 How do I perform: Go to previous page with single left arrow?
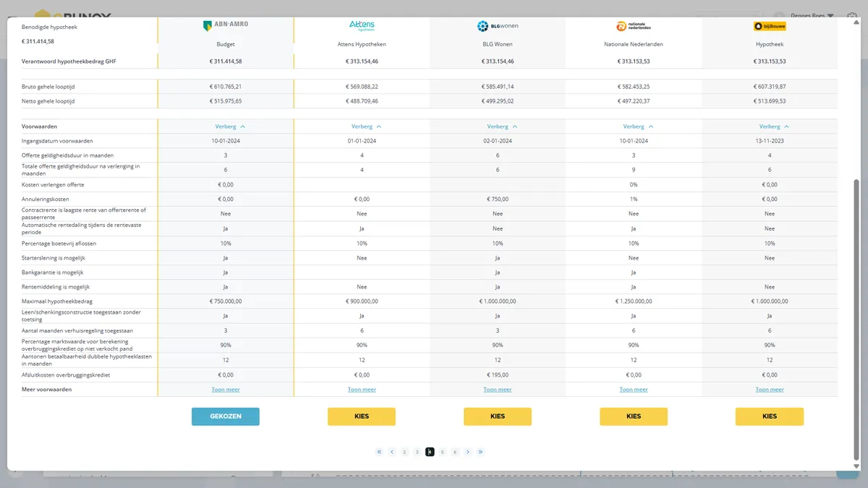coord(392,452)
